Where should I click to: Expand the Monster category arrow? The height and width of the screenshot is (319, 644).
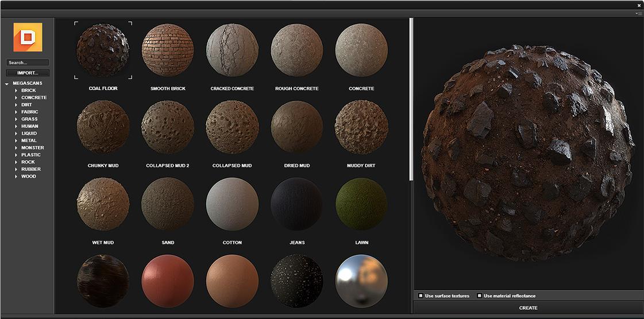point(16,147)
